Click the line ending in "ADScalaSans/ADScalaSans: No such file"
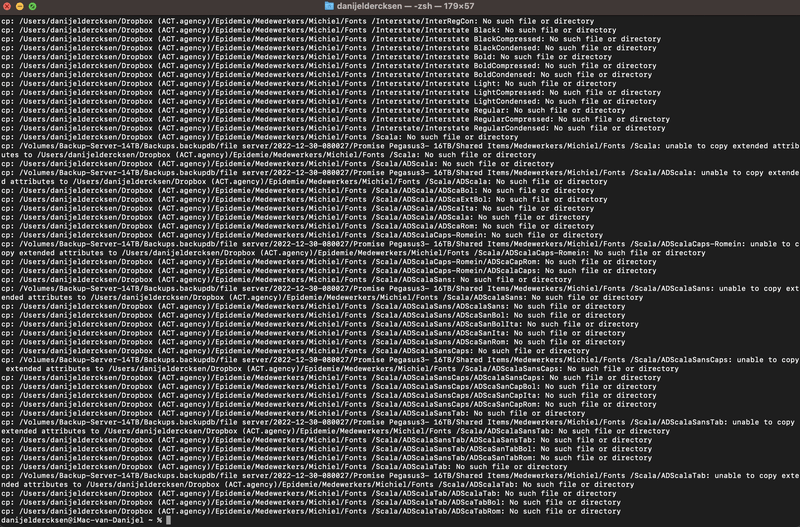Screen dimensions: 800x527 (313, 307)
